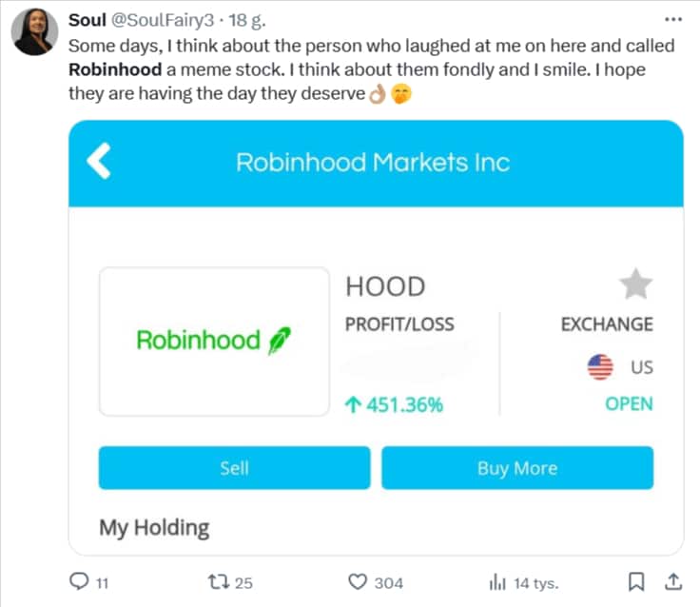This screenshot has width=700, height=607.
Task: Click the Robinhood logo thumbnail
Action: click(x=214, y=340)
